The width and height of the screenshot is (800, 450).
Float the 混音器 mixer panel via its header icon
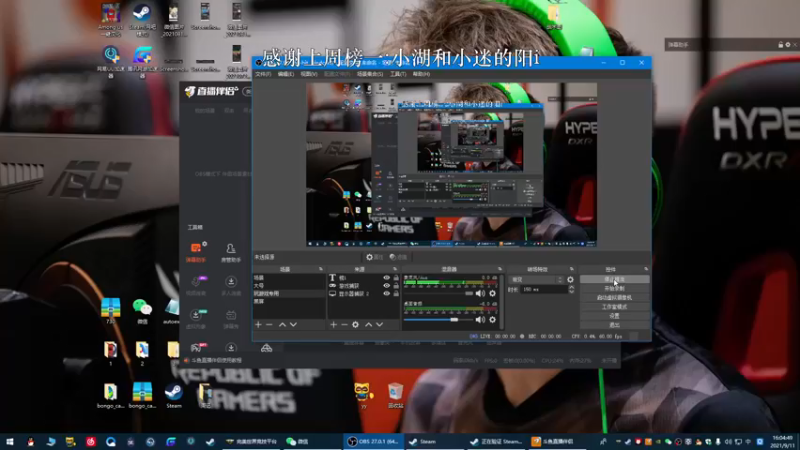(500, 269)
